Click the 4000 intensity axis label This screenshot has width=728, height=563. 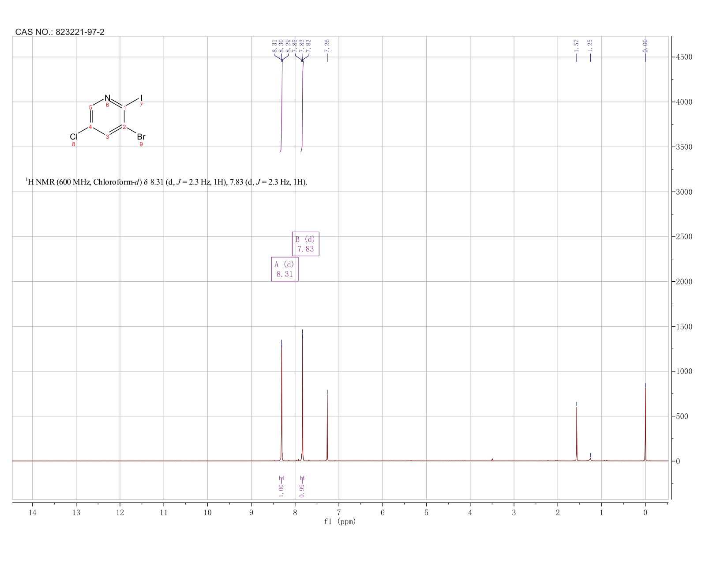pyautogui.click(x=683, y=102)
